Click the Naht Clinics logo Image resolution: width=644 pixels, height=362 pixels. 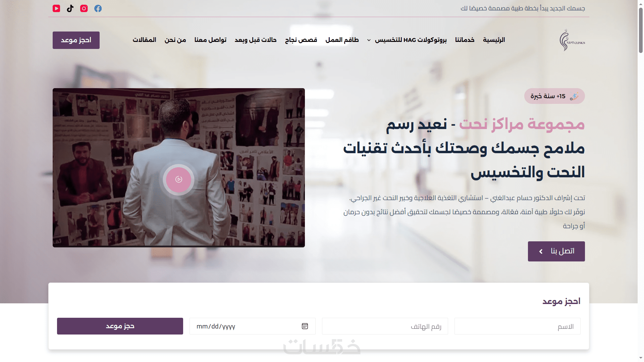(572, 40)
